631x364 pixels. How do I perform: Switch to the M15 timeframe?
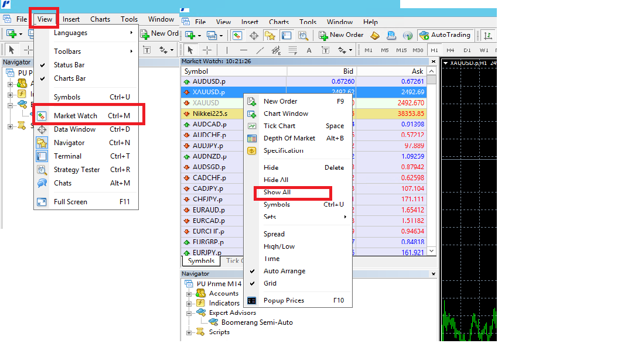point(401,50)
